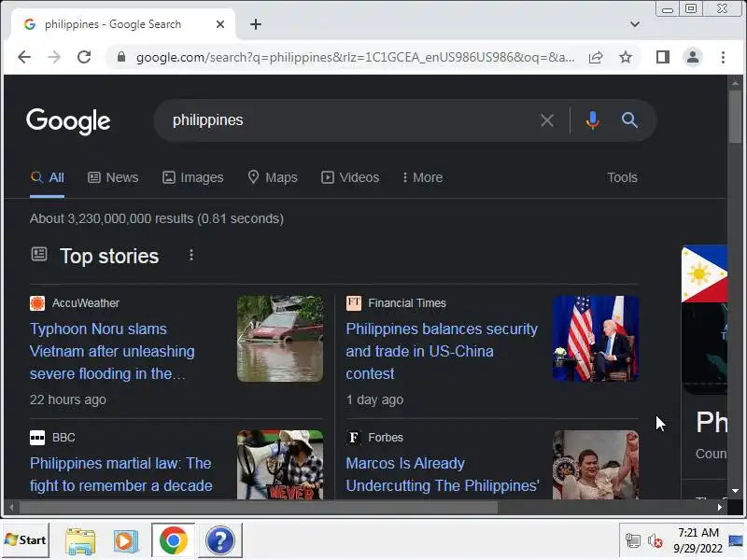Click the vertical scrollbar up arrow
Image resolution: width=747 pixels, height=560 pixels.
[735, 83]
